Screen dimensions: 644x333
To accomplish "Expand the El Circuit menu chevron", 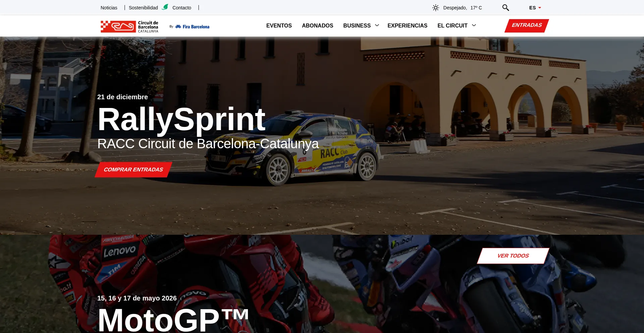I will tap(474, 25).
